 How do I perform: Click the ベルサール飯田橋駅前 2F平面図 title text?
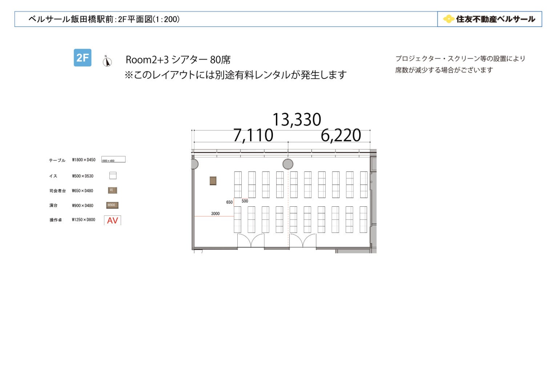click(104, 19)
